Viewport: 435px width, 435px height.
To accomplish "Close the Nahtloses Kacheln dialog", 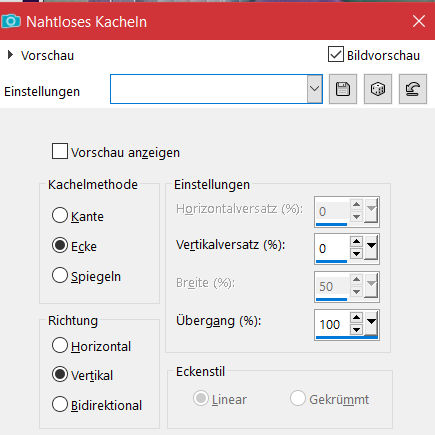I will (x=419, y=22).
